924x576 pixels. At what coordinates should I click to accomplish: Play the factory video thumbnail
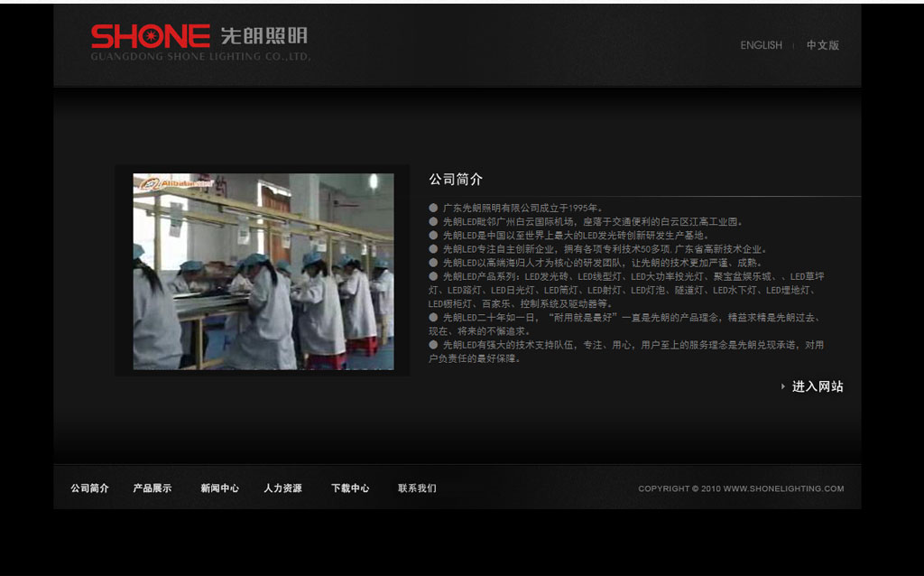click(x=263, y=272)
